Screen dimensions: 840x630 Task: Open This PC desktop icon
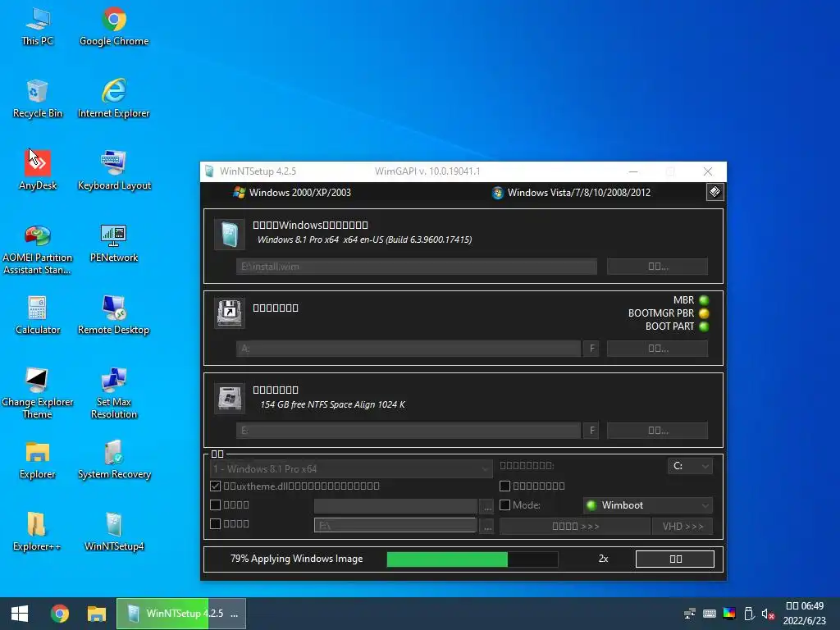pyautogui.click(x=38, y=27)
